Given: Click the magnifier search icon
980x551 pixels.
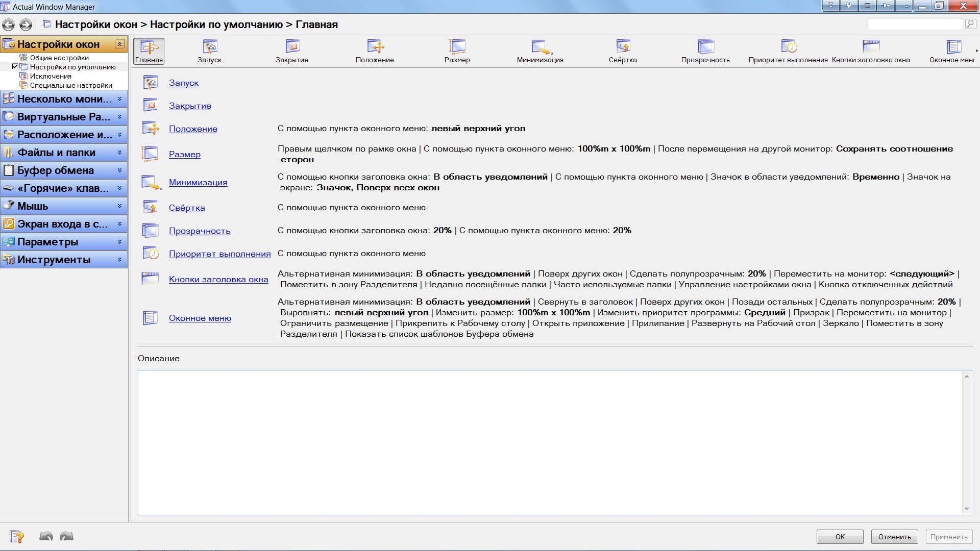Looking at the screenshot, I should pos(970,24).
